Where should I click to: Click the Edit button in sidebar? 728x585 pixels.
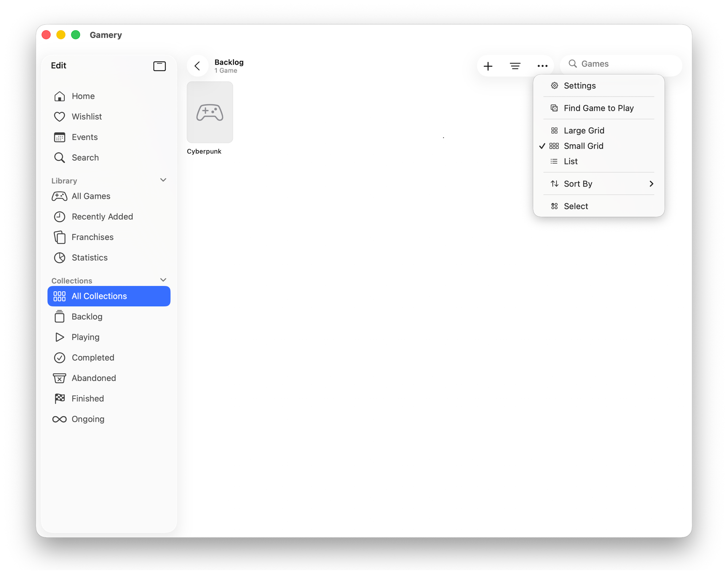[59, 66]
